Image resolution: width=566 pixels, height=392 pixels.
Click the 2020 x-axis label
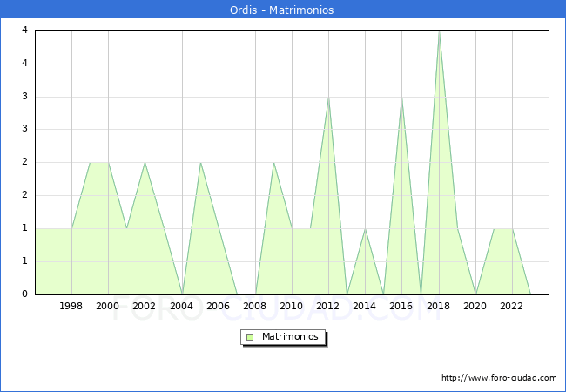[475, 306]
